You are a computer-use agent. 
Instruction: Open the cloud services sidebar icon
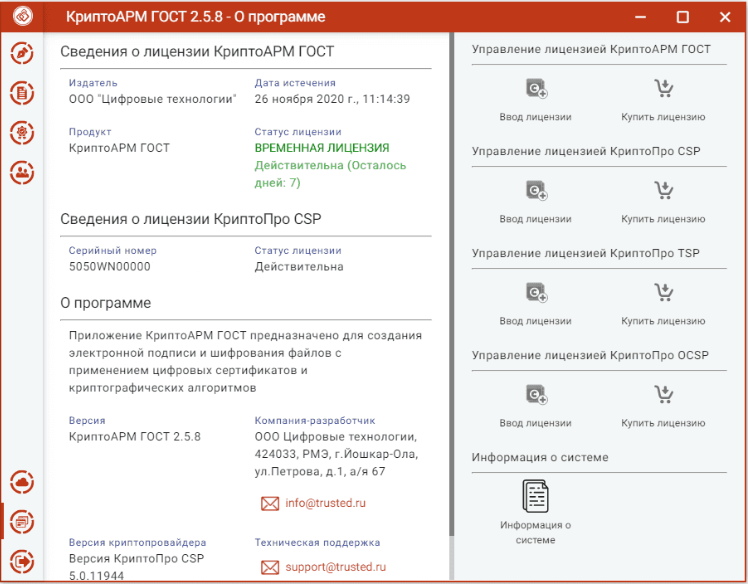point(22,482)
